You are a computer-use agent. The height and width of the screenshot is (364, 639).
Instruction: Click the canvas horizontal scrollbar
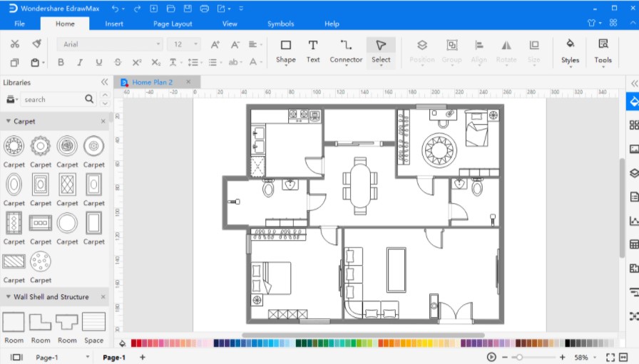point(363,335)
